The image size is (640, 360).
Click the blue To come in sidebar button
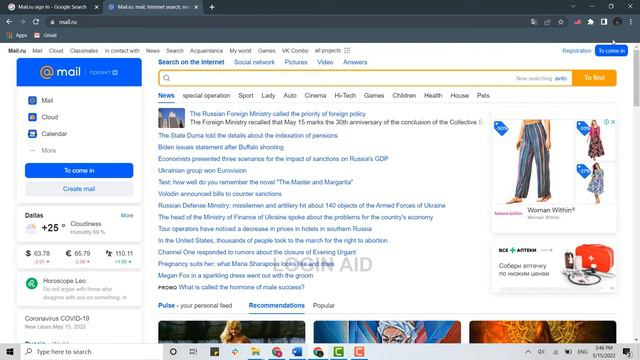click(x=79, y=170)
